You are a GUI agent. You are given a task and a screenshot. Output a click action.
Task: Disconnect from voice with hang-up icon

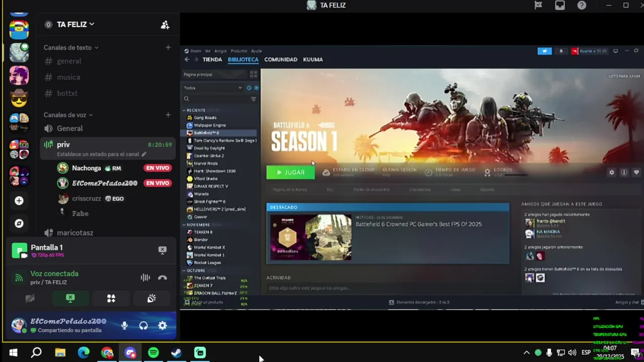tap(162, 278)
